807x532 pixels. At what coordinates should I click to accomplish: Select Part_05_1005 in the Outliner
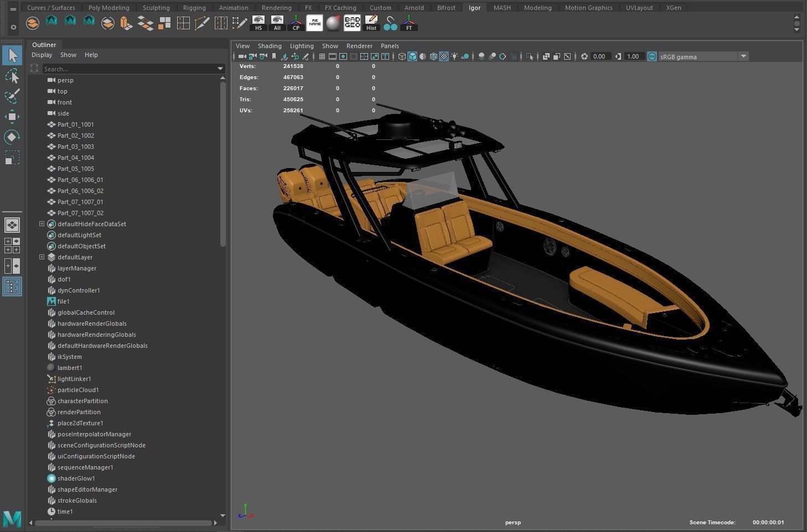75,169
